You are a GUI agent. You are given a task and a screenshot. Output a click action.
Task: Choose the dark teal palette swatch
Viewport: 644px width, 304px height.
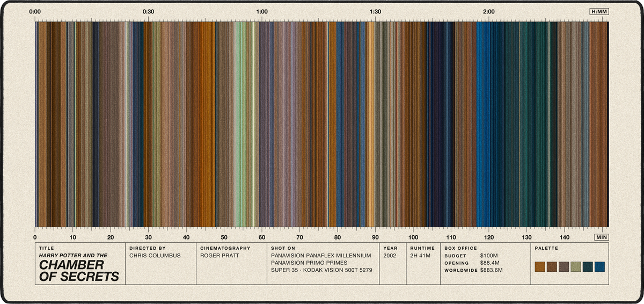[x=588, y=267]
